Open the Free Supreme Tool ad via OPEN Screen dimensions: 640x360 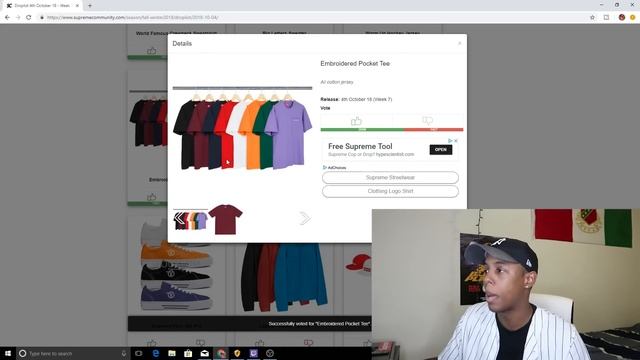(440, 150)
